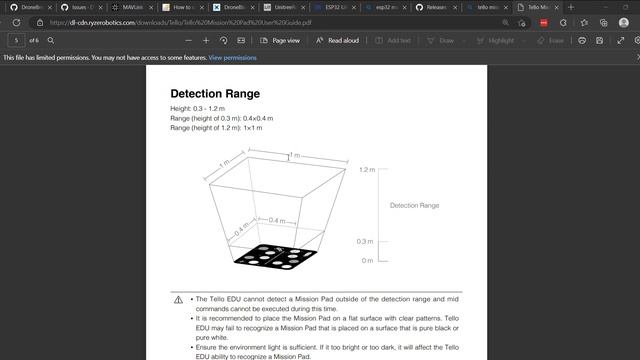Save the PDF document

click(599, 40)
